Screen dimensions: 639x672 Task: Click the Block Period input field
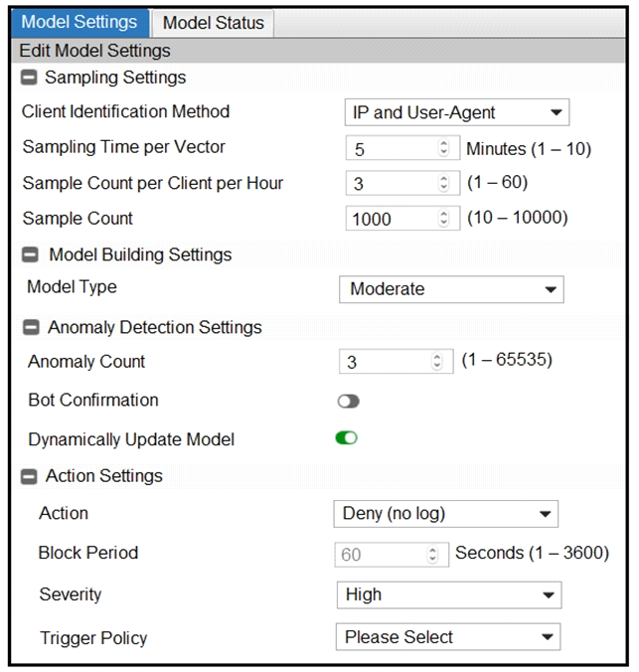click(x=381, y=555)
